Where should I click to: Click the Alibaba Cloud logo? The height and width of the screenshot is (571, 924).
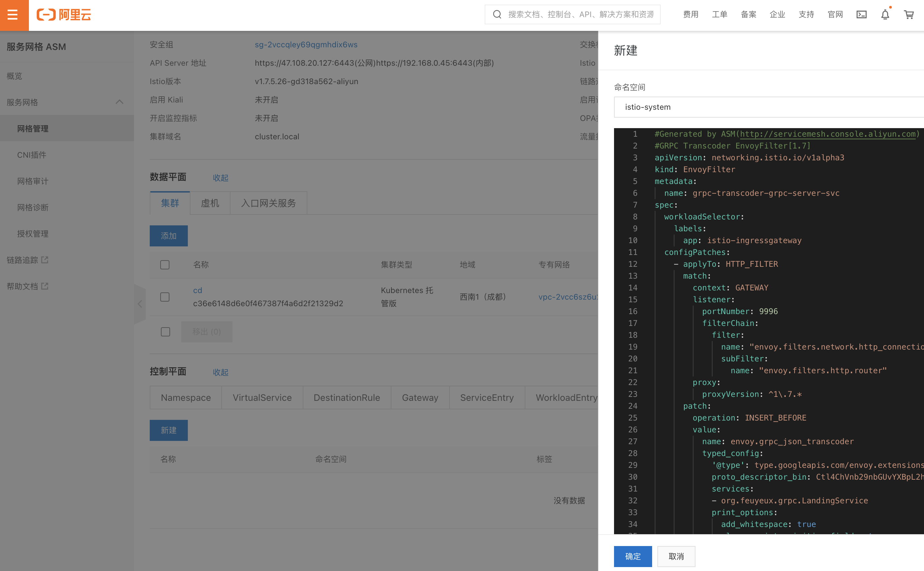[x=64, y=15]
